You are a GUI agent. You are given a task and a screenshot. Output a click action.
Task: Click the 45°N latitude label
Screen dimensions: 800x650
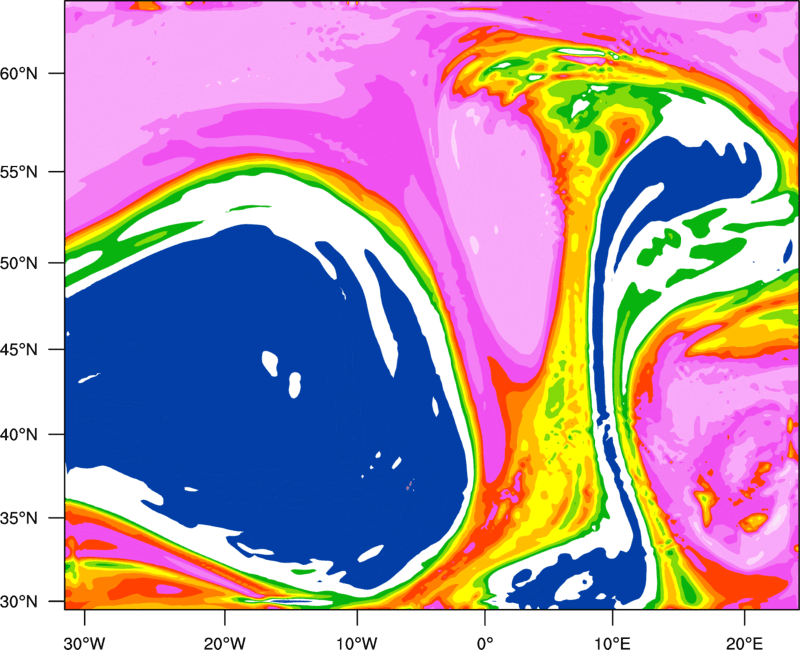19,349
